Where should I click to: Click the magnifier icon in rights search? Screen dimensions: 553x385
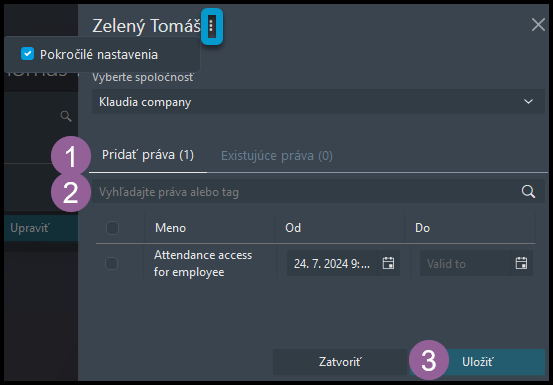[528, 191]
